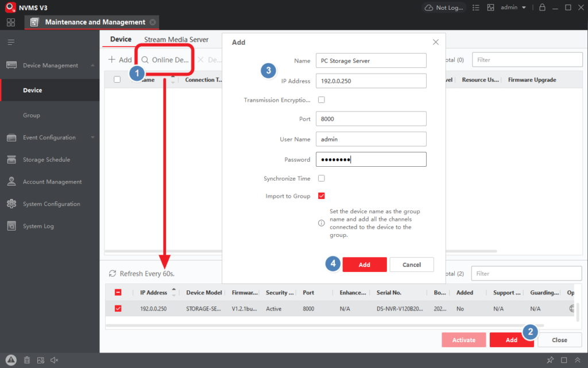The image size is (588, 368).
Task: Click the Resource Us... column header
Action: click(481, 79)
